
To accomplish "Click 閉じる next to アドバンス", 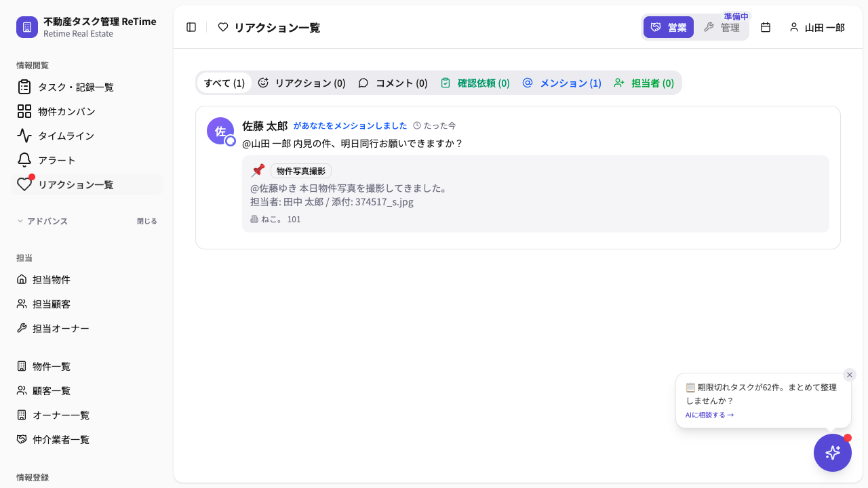I will [x=146, y=221].
